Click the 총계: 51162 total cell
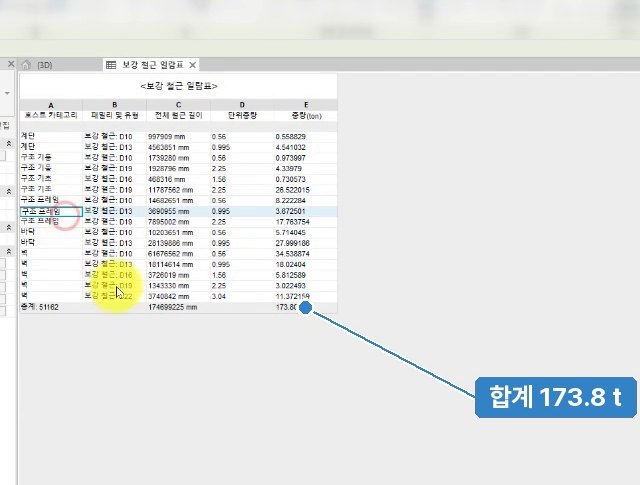 tap(51, 307)
